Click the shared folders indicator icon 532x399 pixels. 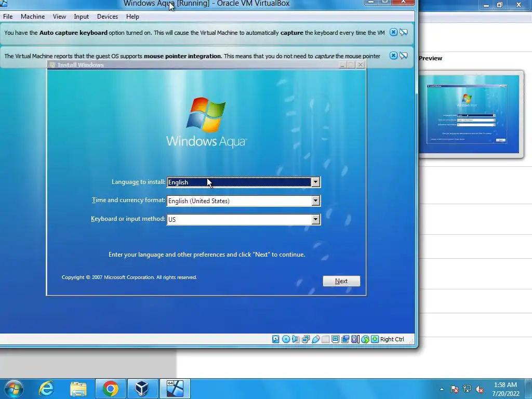[x=325, y=339]
